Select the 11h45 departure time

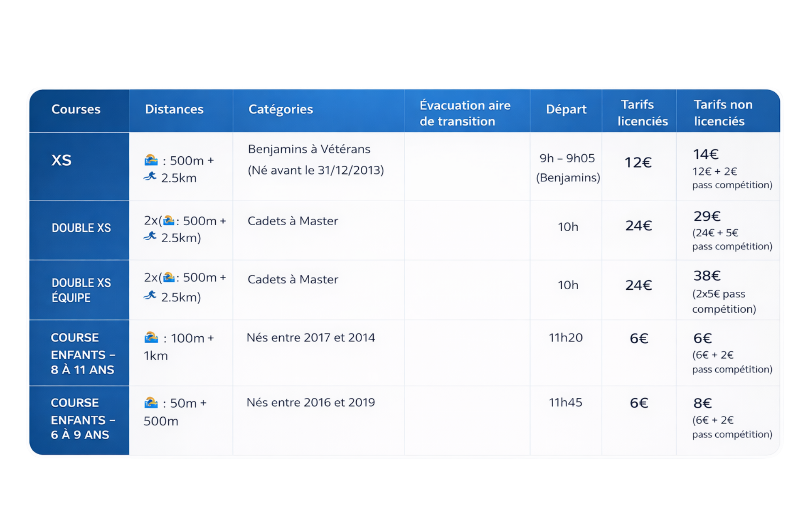[x=565, y=402]
